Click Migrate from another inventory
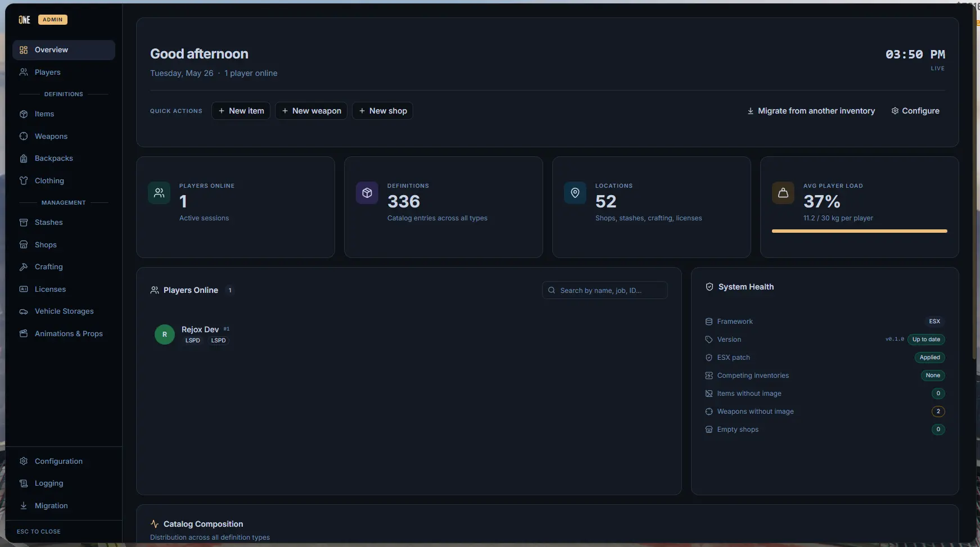This screenshot has height=547, width=980. pyautogui.click(x=811, y=111)
